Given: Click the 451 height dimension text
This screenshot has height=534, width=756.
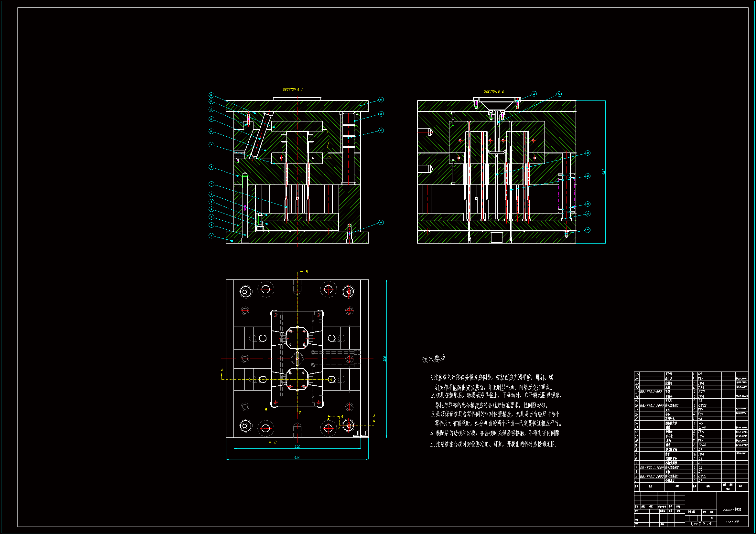Looking at the screenshot, I should point(603,172).
